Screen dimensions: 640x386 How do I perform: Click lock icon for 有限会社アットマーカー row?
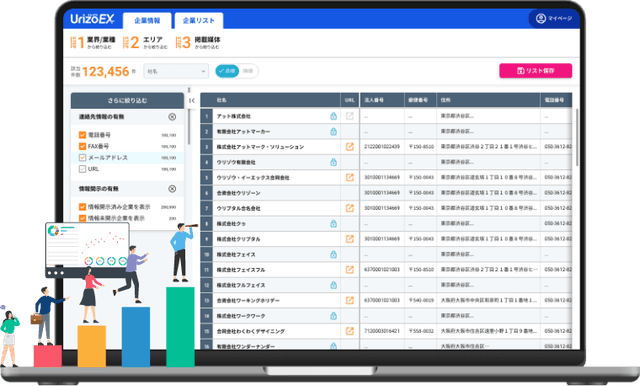pyautogui.click(x=333, y=131)
